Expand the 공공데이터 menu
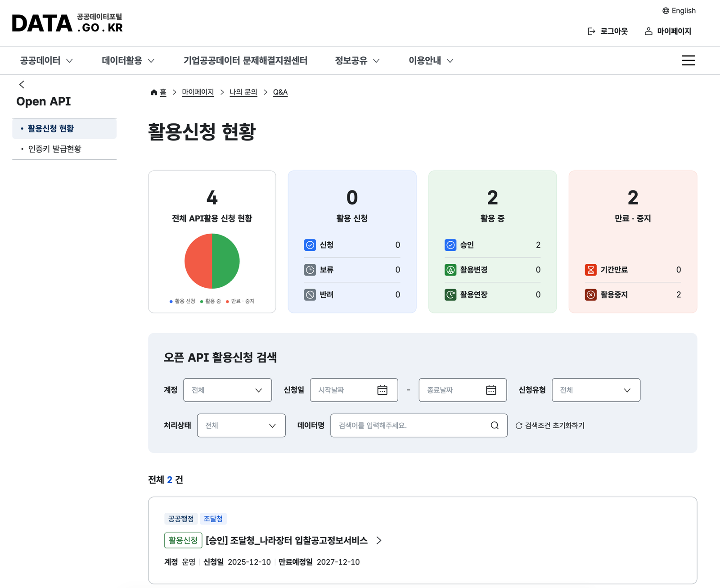Image resolution: width=720 pixels, height=588 pixels. (46, 60)
